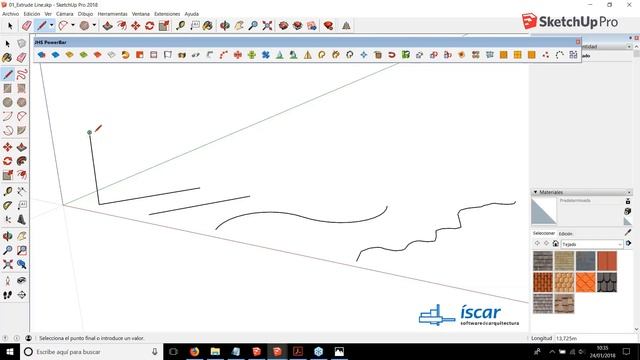Close the Materiales panel

pos(629,192)
